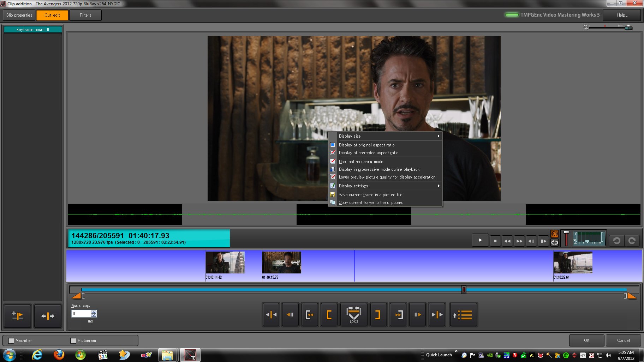Show hidden Quick Launch items chevron

click(x=456, y=351)
